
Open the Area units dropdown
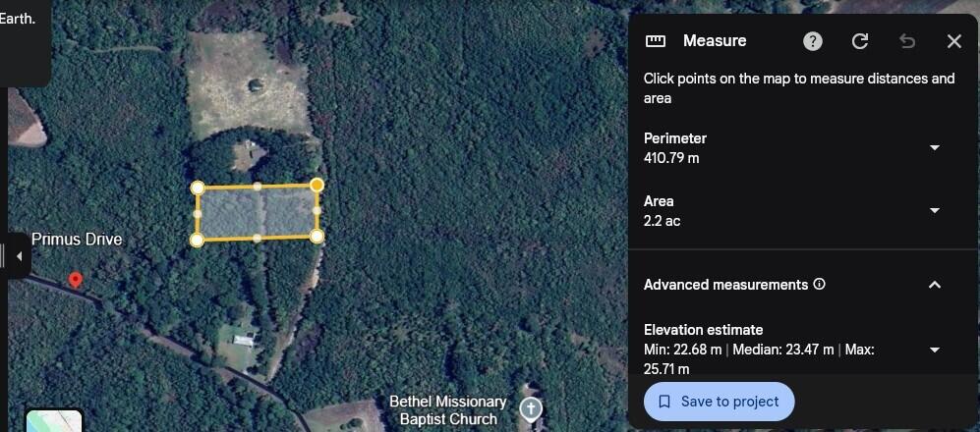pos(935,210)
